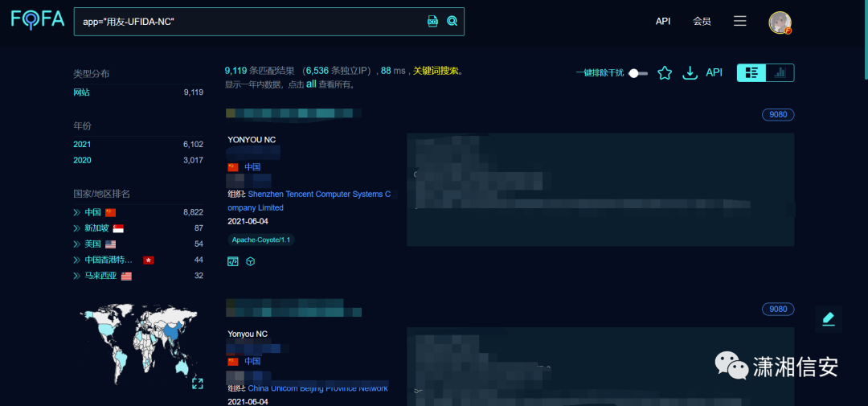Image resolution: width=868 pixels, height=406 pixels.
Task: Click the user avatar
Action: [x=780, y=23]
